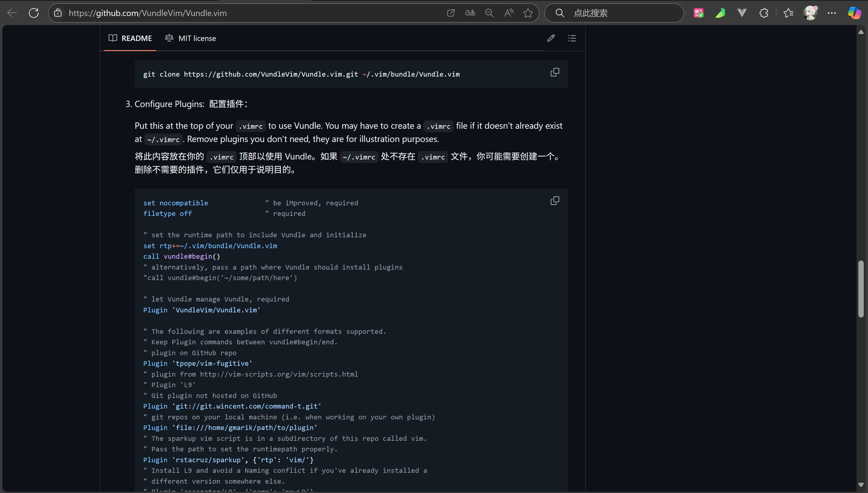Open the Settings and more menu

tap(832, 13)
